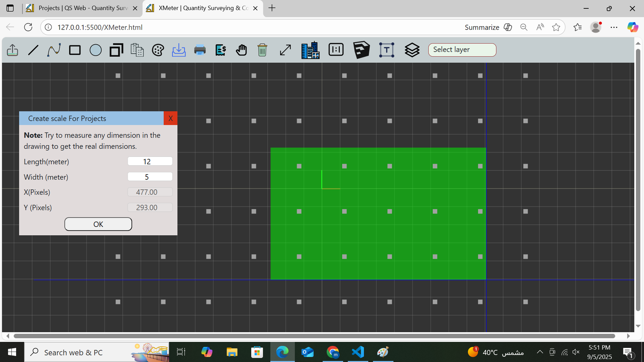The image size is (644, 362).
Task: Switch to the Projects QS Web tab
Action: [x=79, y=8]
